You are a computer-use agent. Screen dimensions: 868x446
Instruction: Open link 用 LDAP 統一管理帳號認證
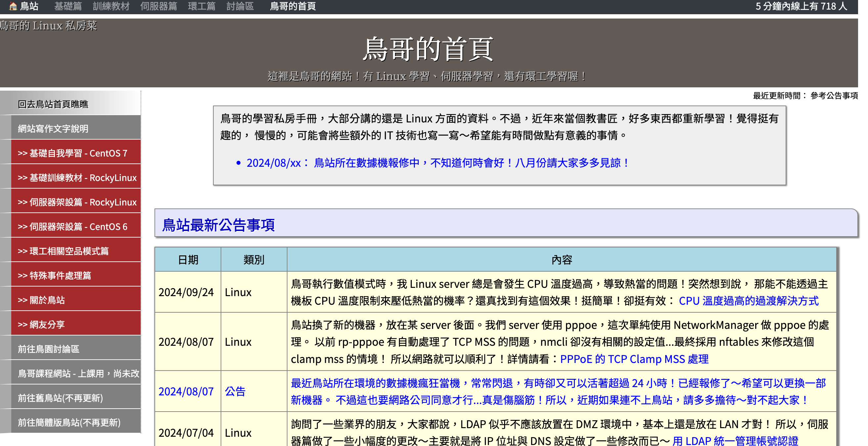point(735,440)
